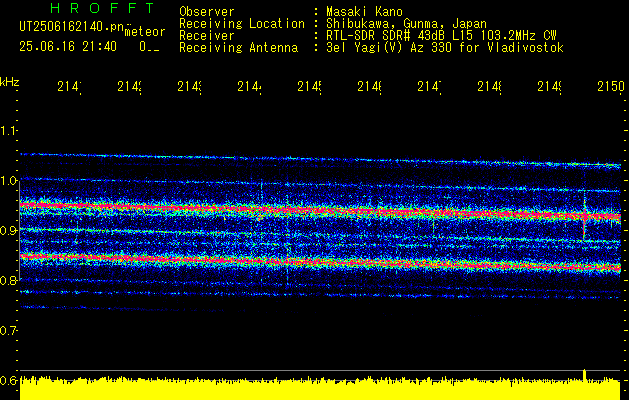The image size is (629, 400).
Task: Click the 2150 time axis marker
Action: click(x=611, y=87)
